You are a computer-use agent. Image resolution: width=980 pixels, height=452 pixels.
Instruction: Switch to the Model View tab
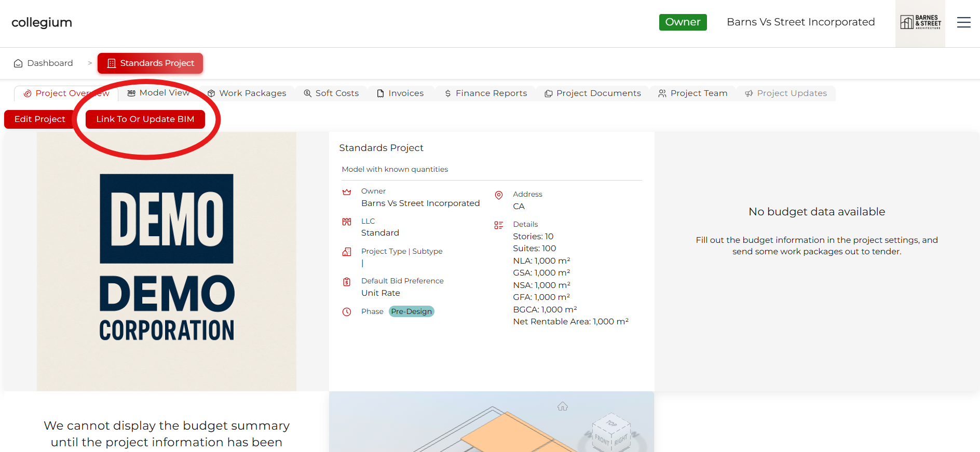pyautogui.click(x=159, y=93)
